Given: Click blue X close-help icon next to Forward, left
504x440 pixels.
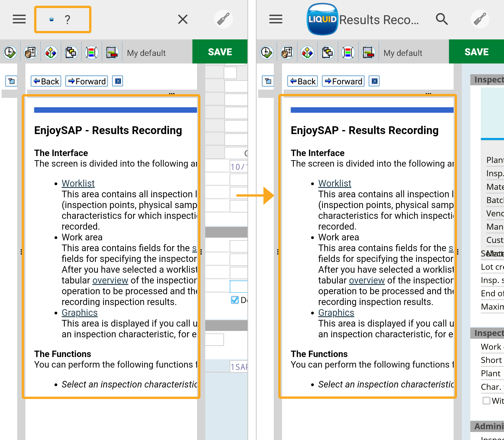Looking at the screenshot, I should [118, 81].
